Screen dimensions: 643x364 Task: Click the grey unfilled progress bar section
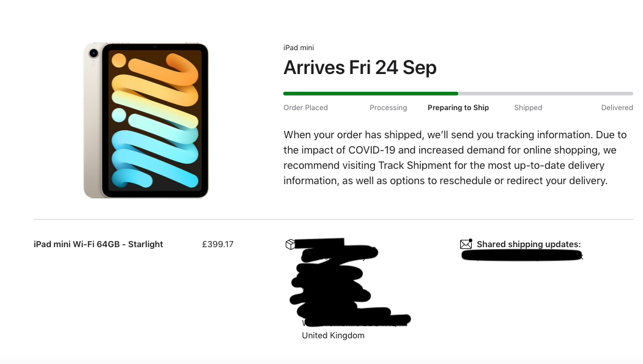tap(545, 94)
